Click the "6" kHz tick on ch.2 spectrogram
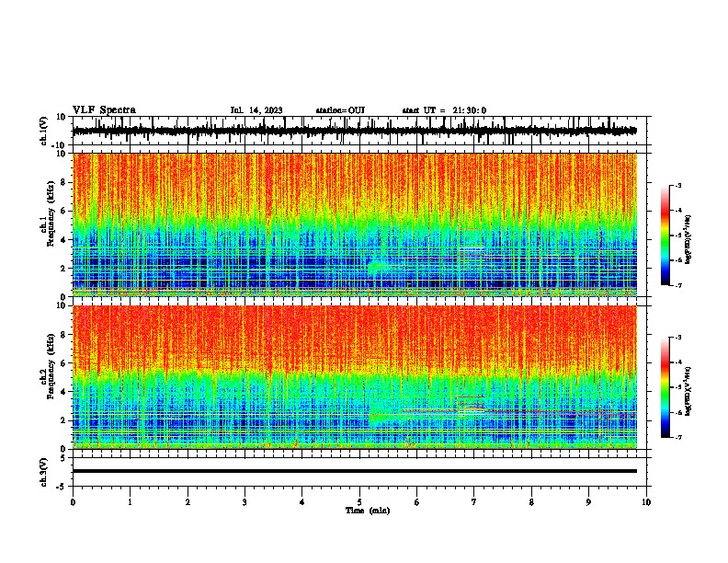This screenshot has height=563, width=728. (x=63, y=363)
